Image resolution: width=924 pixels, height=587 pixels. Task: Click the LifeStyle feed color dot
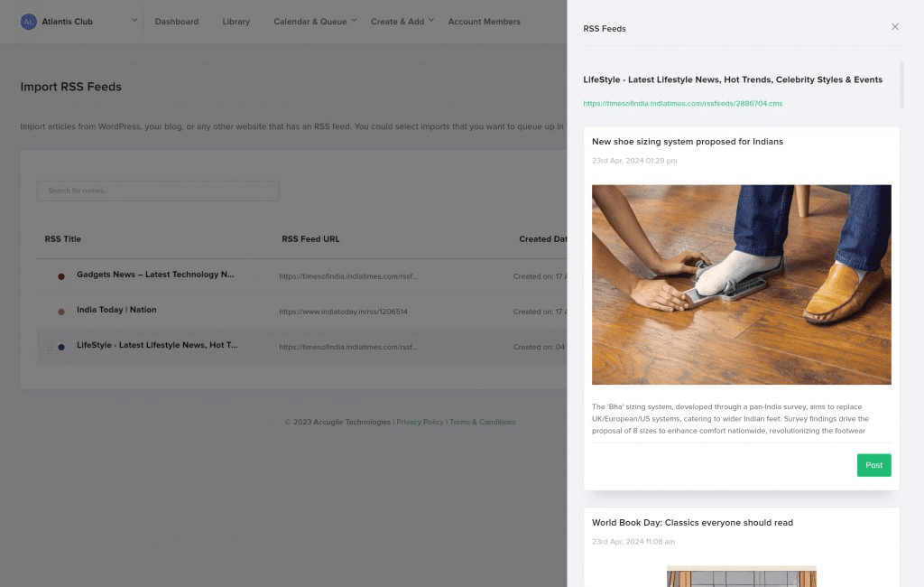click(x=61, y=347)
